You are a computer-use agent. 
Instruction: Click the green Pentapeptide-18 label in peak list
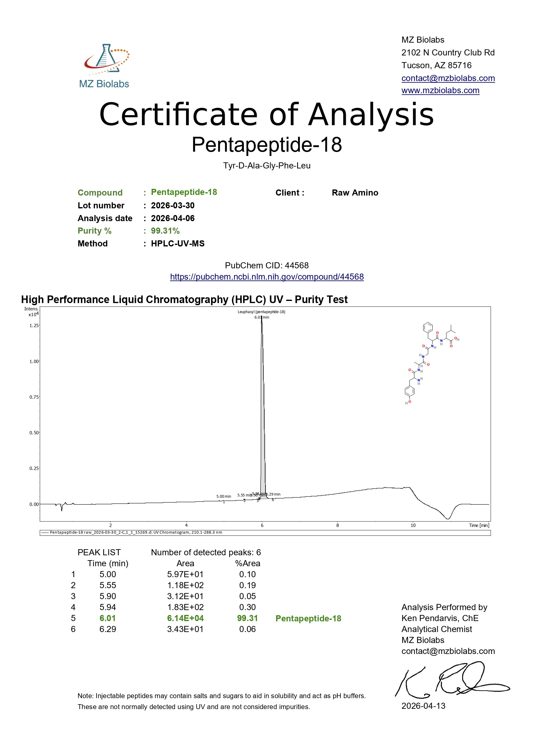[x=308, y=618]
